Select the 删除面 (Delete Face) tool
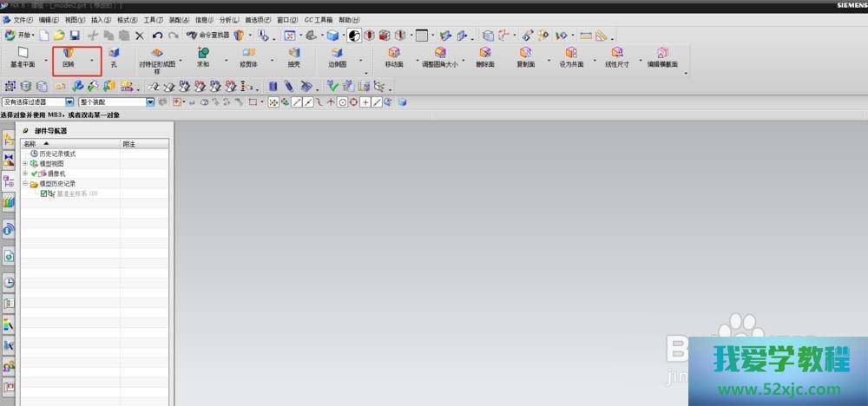This screenshot has height=406, width=868. pos(484,57)
